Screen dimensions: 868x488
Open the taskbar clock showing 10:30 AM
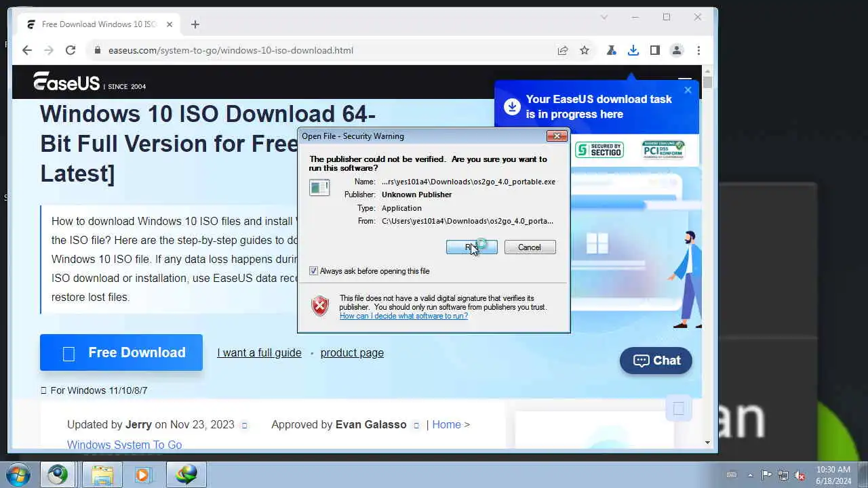coord(833,474)
